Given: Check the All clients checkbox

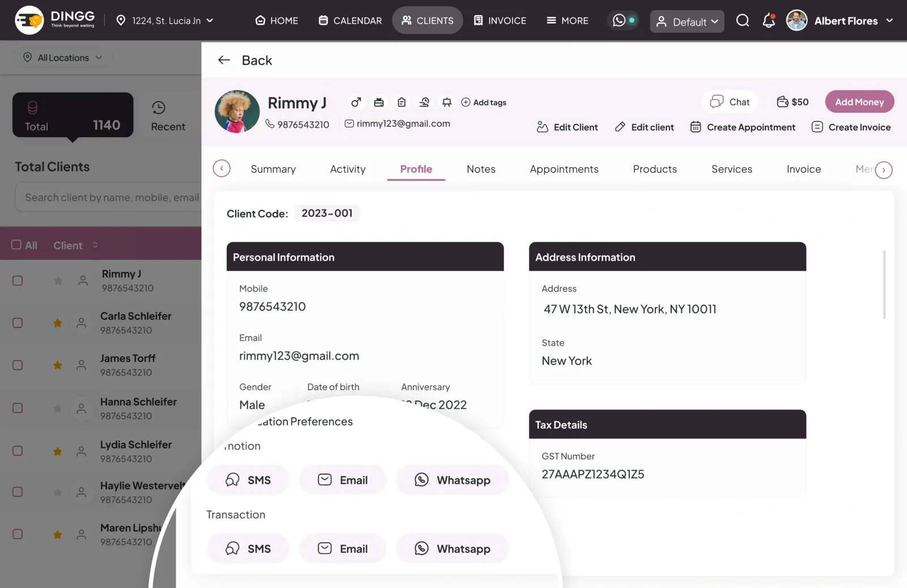Looking at the screenshot, I should 16,245.
